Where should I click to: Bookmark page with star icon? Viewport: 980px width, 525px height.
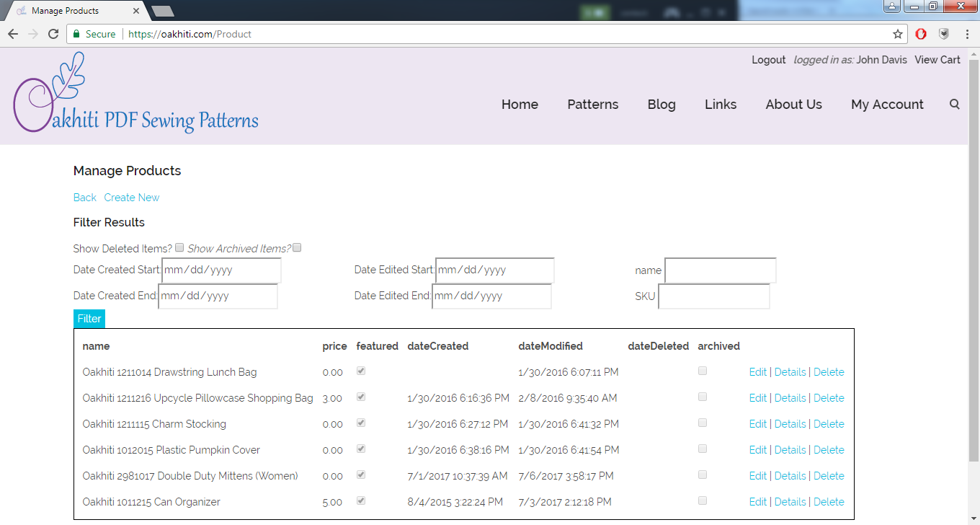point(898,34)
